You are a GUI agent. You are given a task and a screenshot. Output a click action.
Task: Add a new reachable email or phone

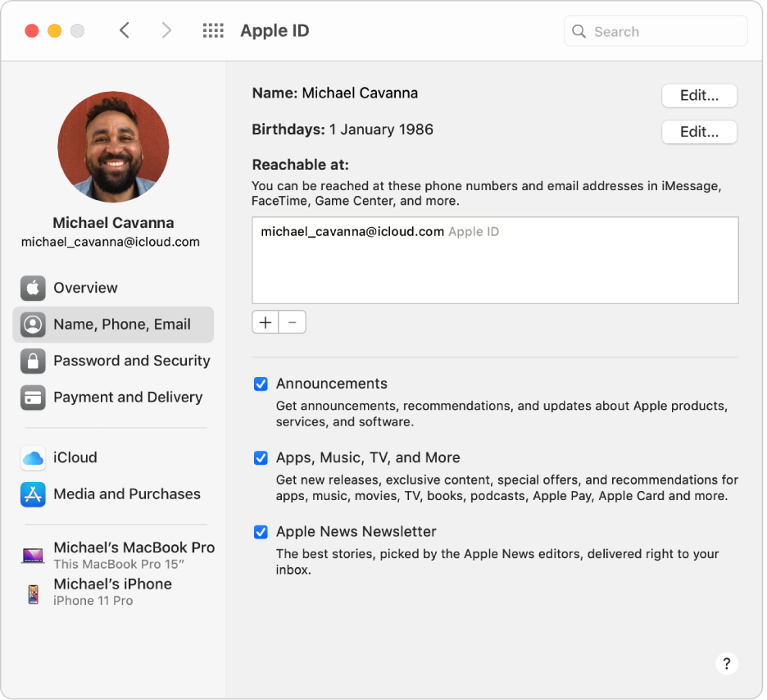tap(265, 321)
